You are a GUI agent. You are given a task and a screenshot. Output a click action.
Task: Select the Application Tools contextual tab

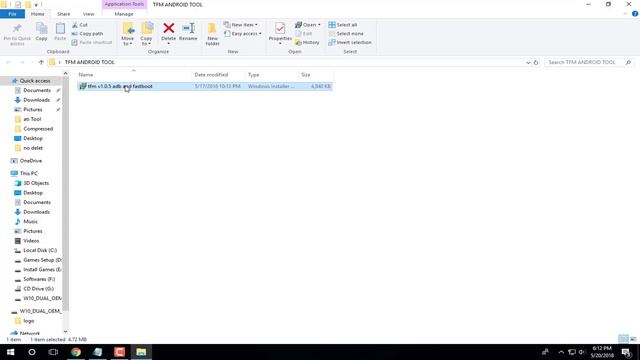124,4
